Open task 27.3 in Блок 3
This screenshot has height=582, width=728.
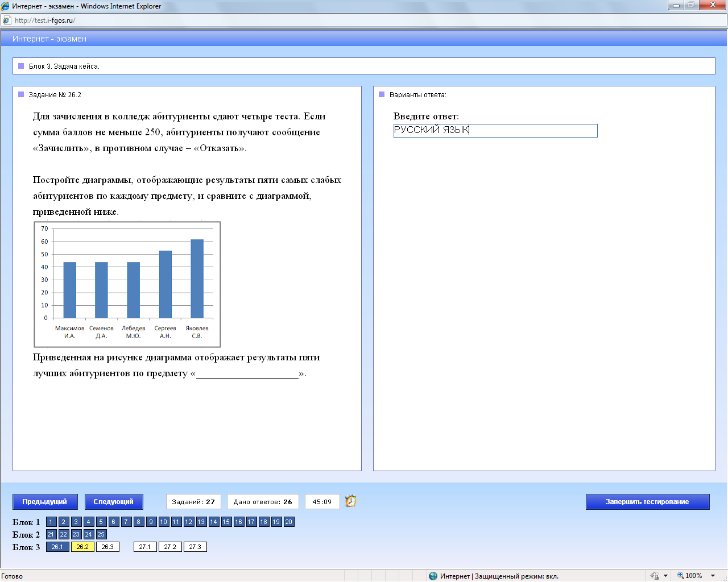click(x=195, y=547)
